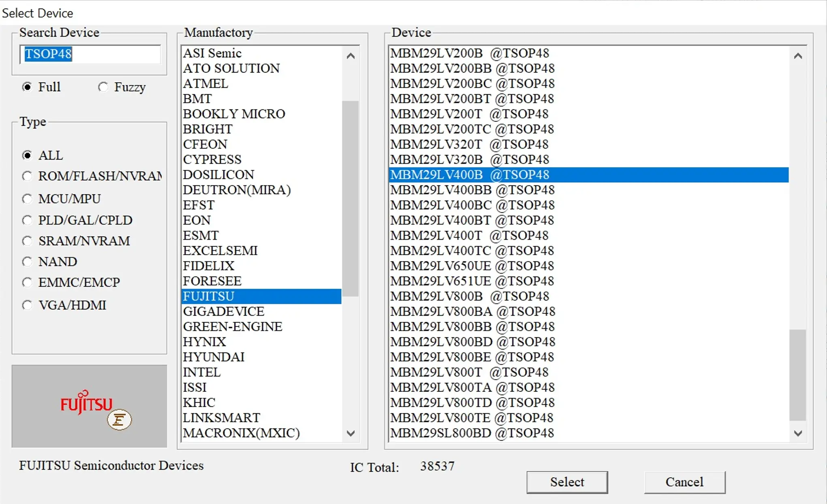The height and width of the screenshot is (504, 827).
Task: Select EFST manufacturer
Action: (x=261, y=205)
